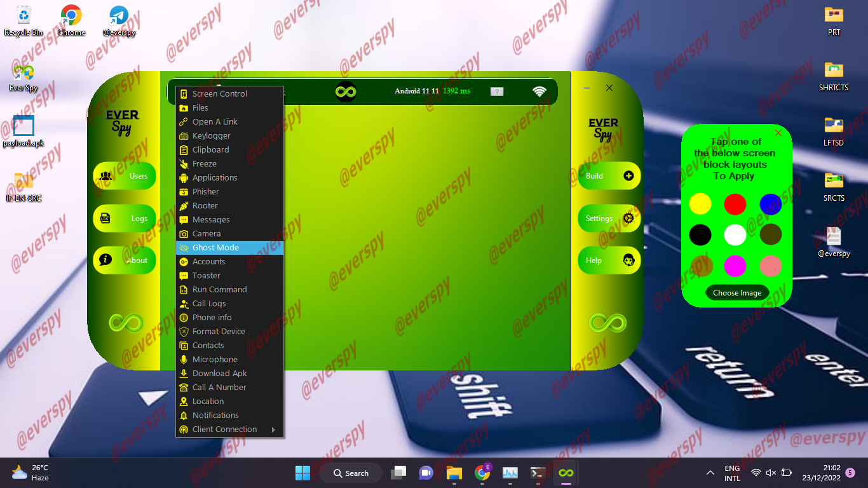Pick the red screen block color
868x488 pixels.
click(x=735, y=204)
